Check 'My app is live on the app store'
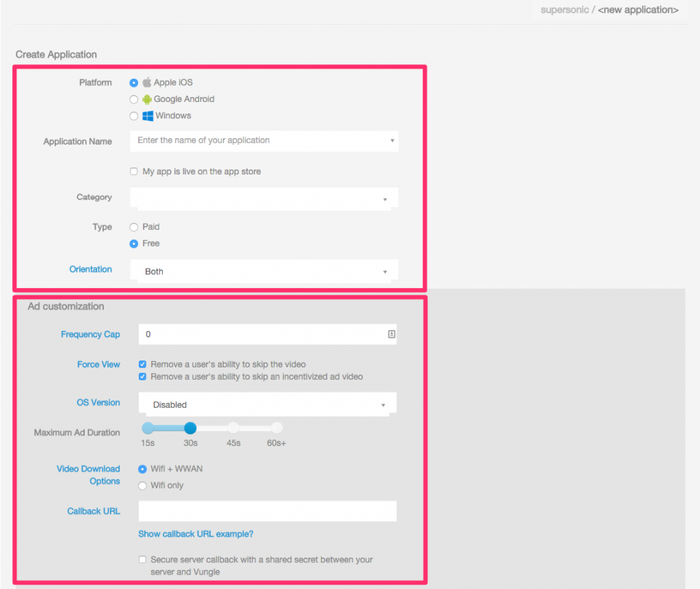 click(x=134, y=171)
